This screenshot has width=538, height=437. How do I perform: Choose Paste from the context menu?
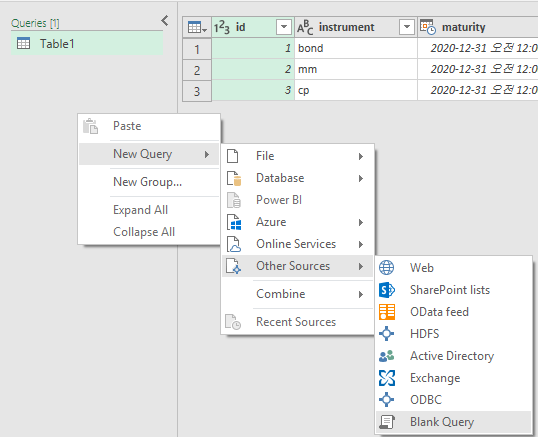(149, 126)
